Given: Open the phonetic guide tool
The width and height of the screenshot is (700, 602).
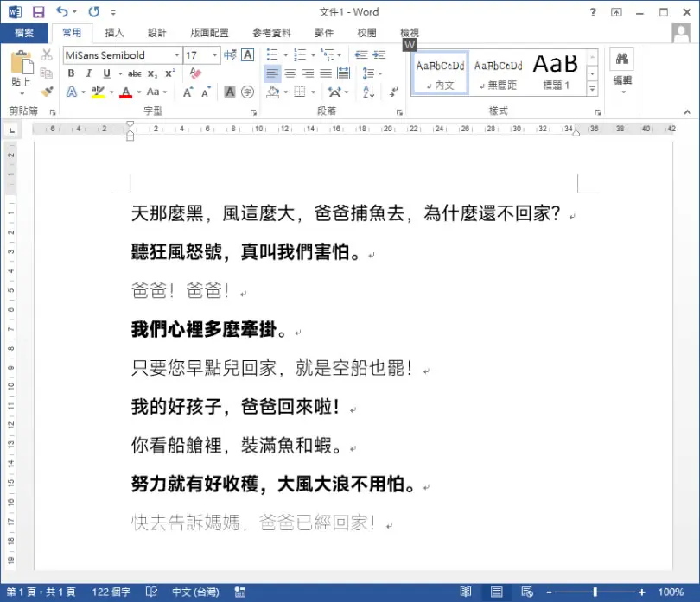Looking at the screenshot, I should point(231,55).
